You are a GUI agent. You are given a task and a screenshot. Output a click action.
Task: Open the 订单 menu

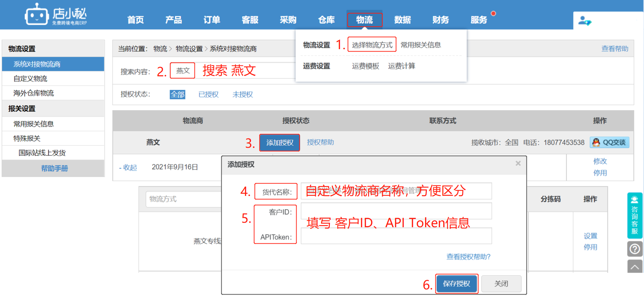(212, 20)
